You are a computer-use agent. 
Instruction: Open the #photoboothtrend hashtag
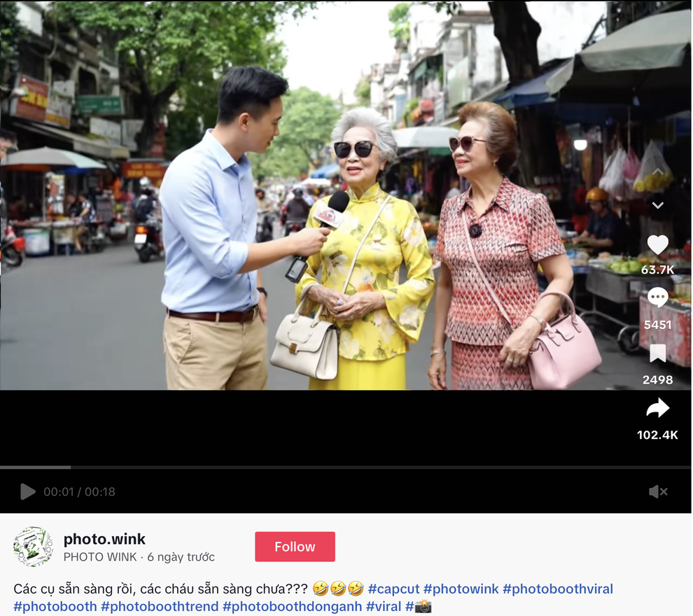click(160, 606)
